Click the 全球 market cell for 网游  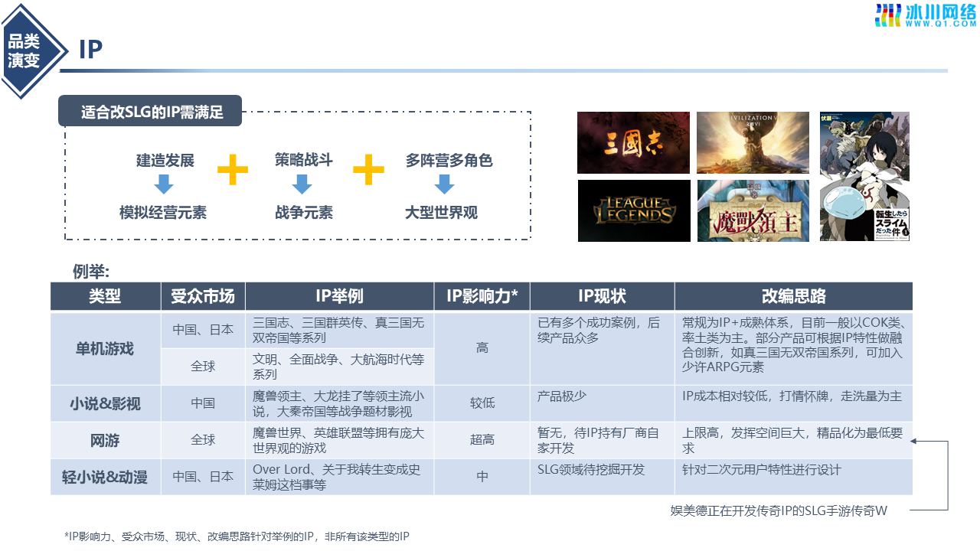[203, 440]
